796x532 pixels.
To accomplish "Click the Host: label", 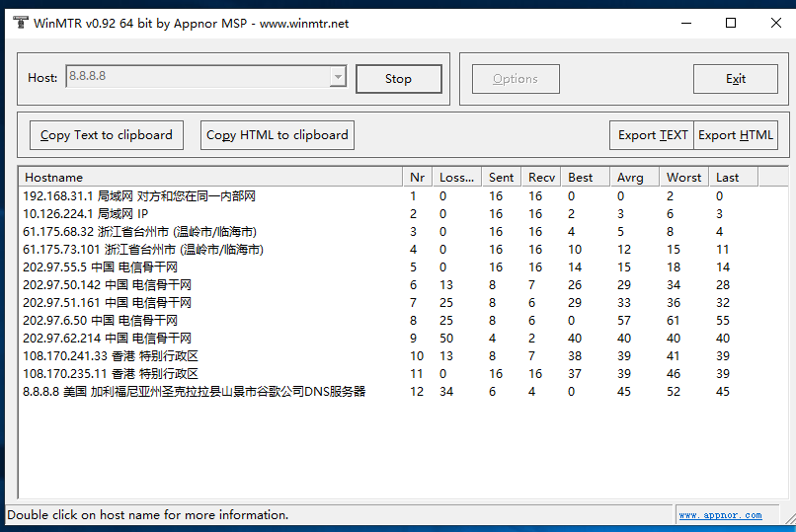I will pos(42,78).
